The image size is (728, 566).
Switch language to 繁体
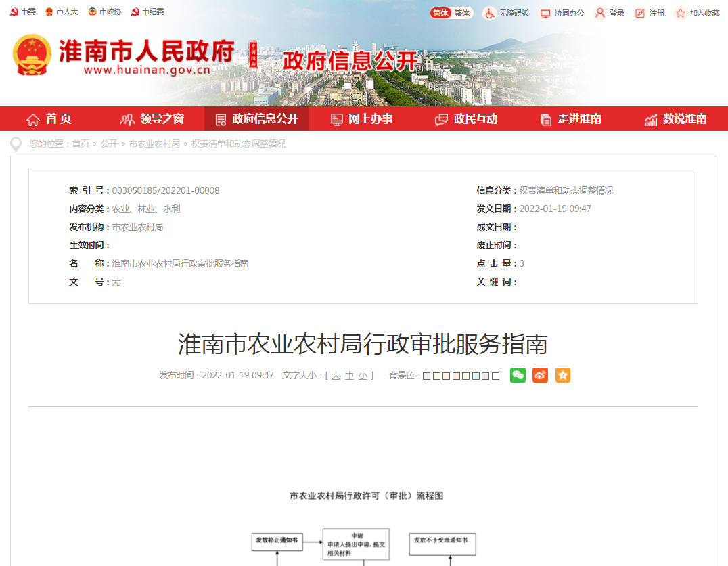(x=463, y=12)
